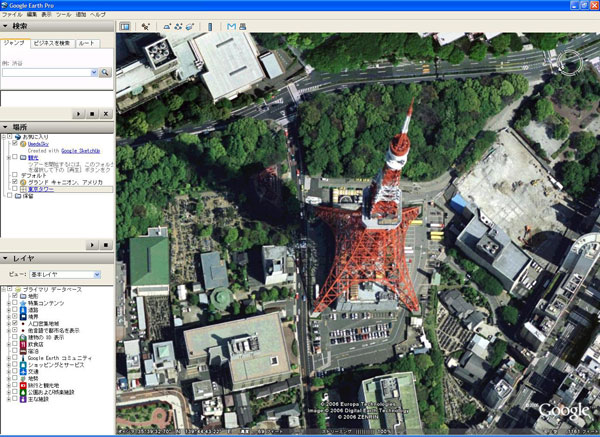
Task: Collapse the 場所 panel header
Action: point(57,127)
